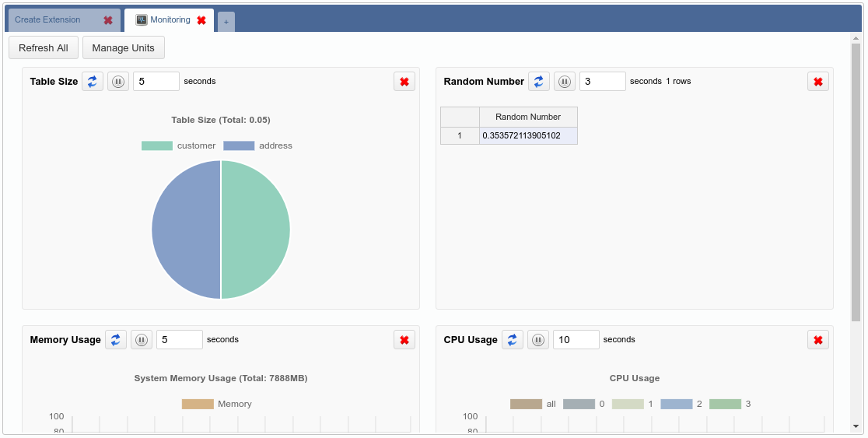Viewport: 868px width, 438px height.
Task: Toggle the Memory legend series
Action: pyautogui.click(x=198, y=405)
